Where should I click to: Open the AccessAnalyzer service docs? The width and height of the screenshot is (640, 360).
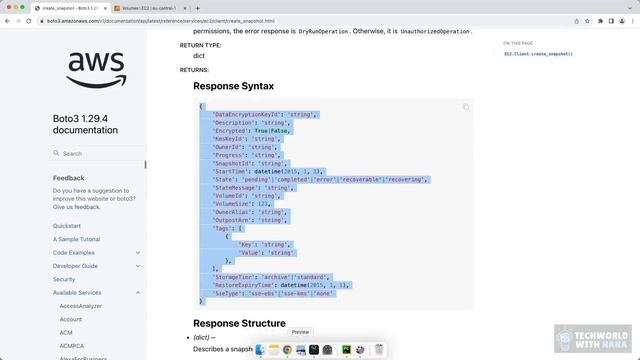[x=81, y=306]
